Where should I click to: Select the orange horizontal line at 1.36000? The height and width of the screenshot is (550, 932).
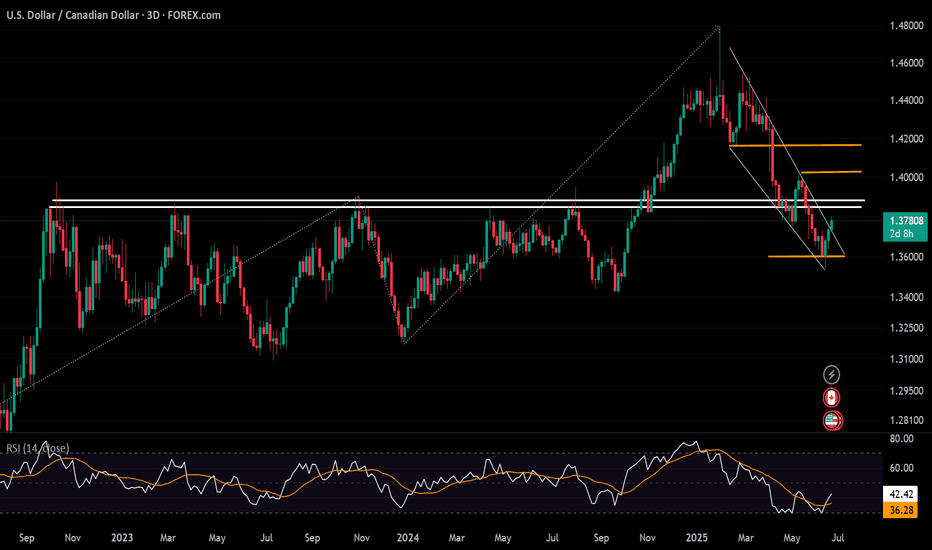(x=806, y=256)
